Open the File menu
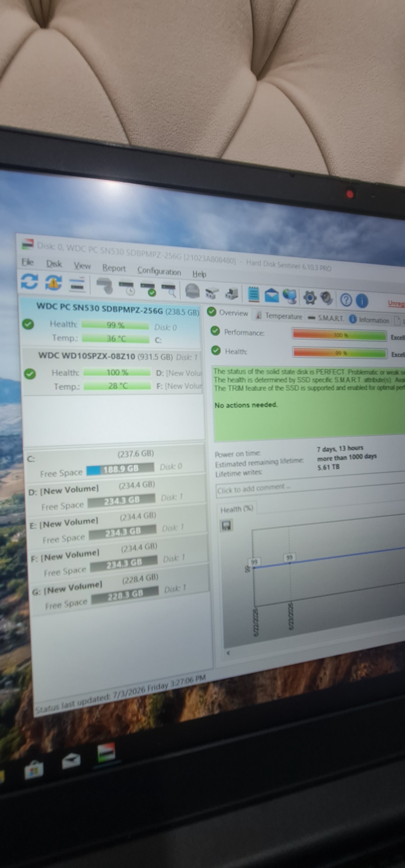The image size is (405, 868). point(27,262)
